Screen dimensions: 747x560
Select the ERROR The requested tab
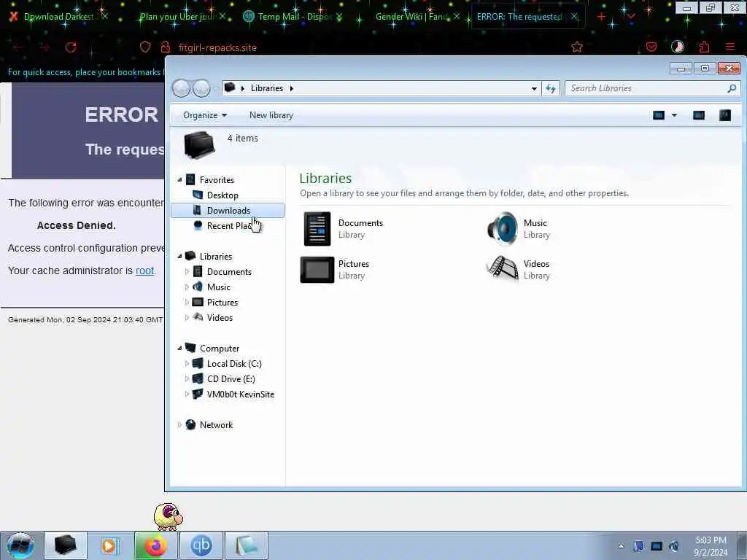coord(519,17)
